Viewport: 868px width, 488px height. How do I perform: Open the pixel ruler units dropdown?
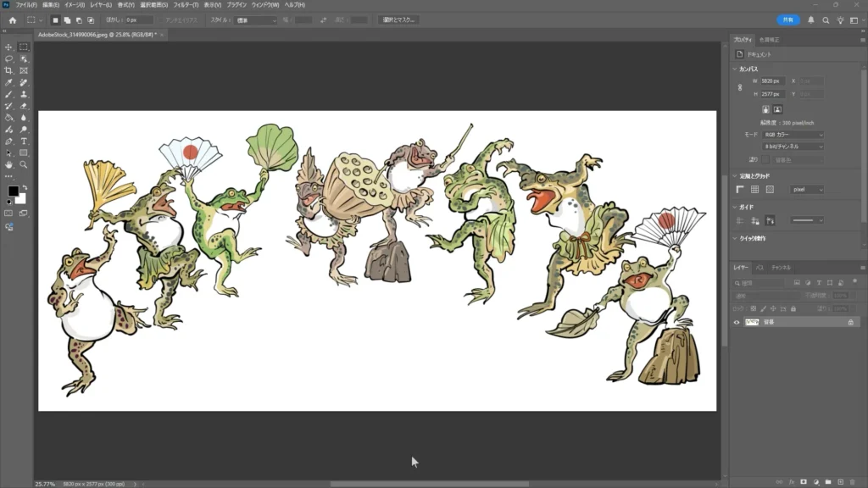[x=807, y=190]
